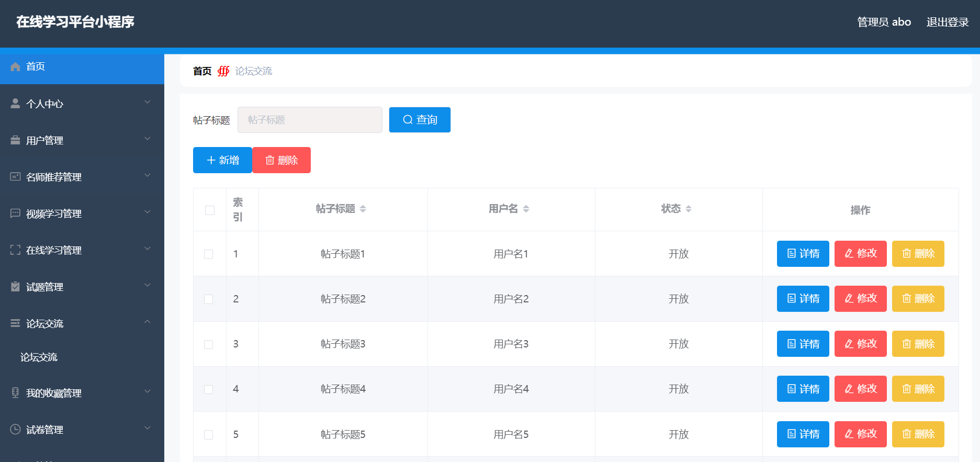Viewport: 980px width, 462px height.
Task: Click the card icon for 名师推荐管理
Action: (15, 177)
